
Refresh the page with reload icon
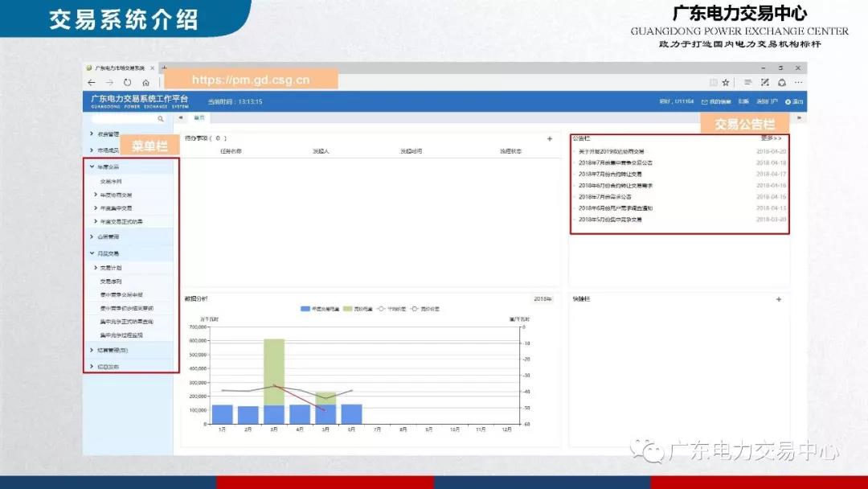pyautogui.click(x=127, y=83)
